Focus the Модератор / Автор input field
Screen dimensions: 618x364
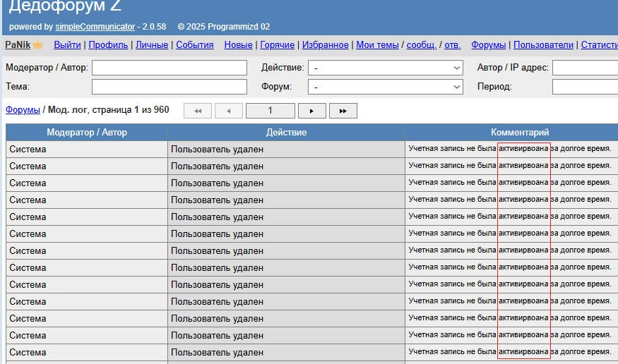tap(169, 68)
